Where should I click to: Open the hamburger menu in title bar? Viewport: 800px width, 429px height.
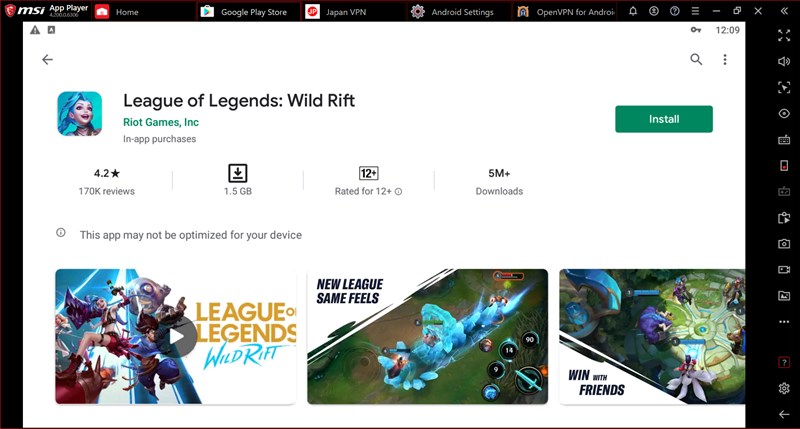(x=695, y=11)
